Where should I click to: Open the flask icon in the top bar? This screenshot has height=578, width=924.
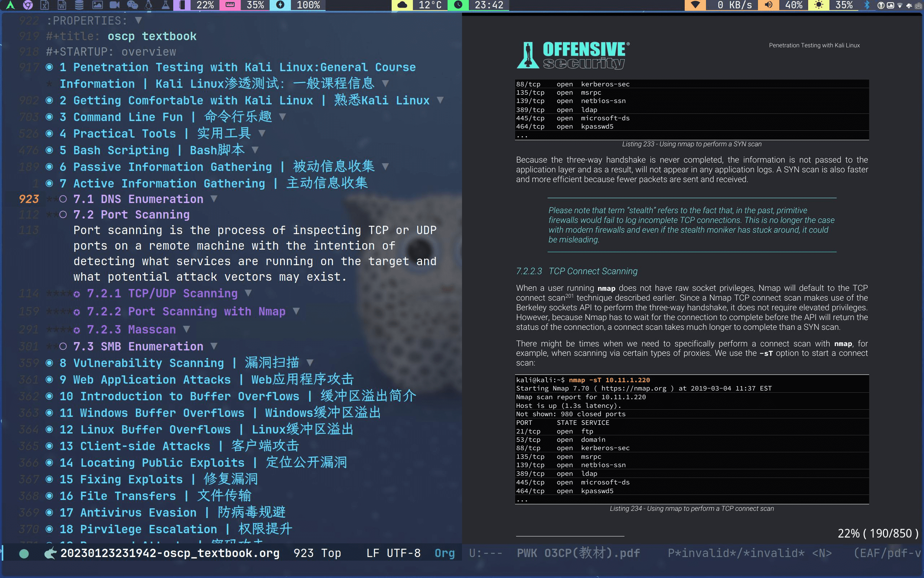pyautogui.click(x=165, y=5)
